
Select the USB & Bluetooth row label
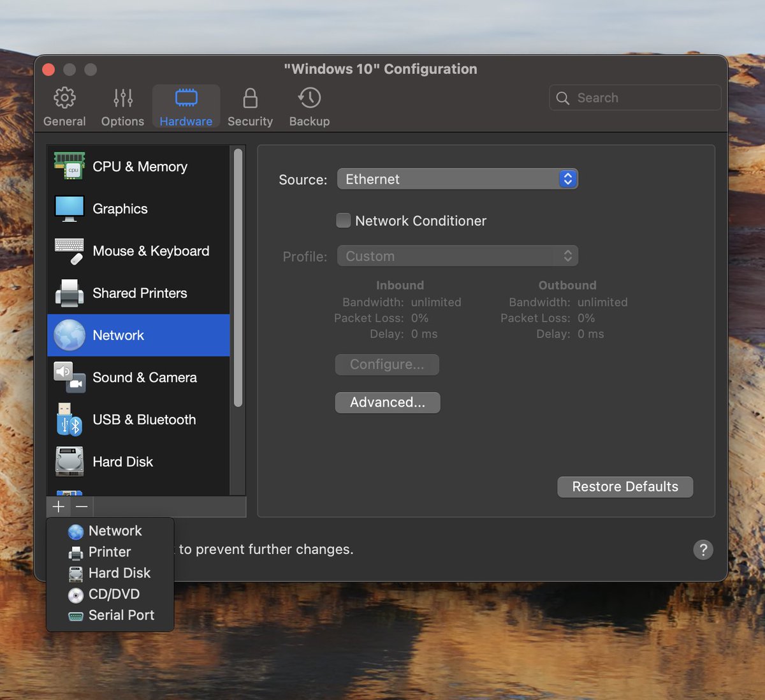[144, 419]
